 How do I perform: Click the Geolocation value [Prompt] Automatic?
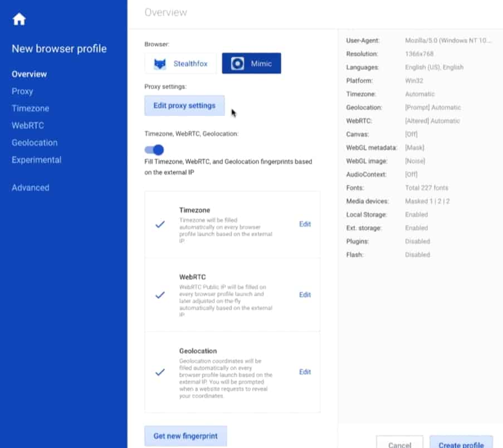(433, 108)
